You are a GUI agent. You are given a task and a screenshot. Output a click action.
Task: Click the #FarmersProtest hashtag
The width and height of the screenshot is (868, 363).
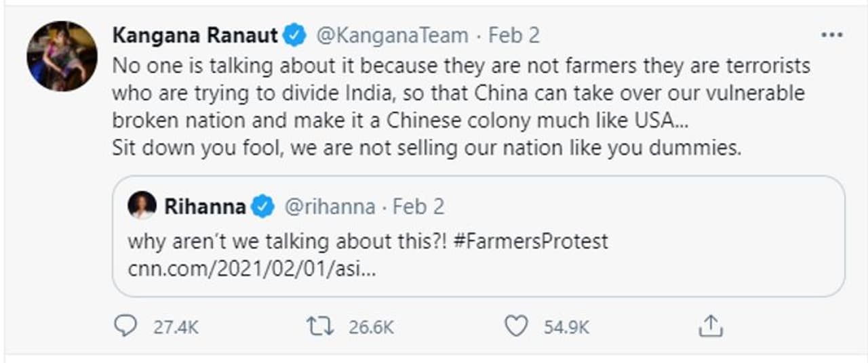529,241
